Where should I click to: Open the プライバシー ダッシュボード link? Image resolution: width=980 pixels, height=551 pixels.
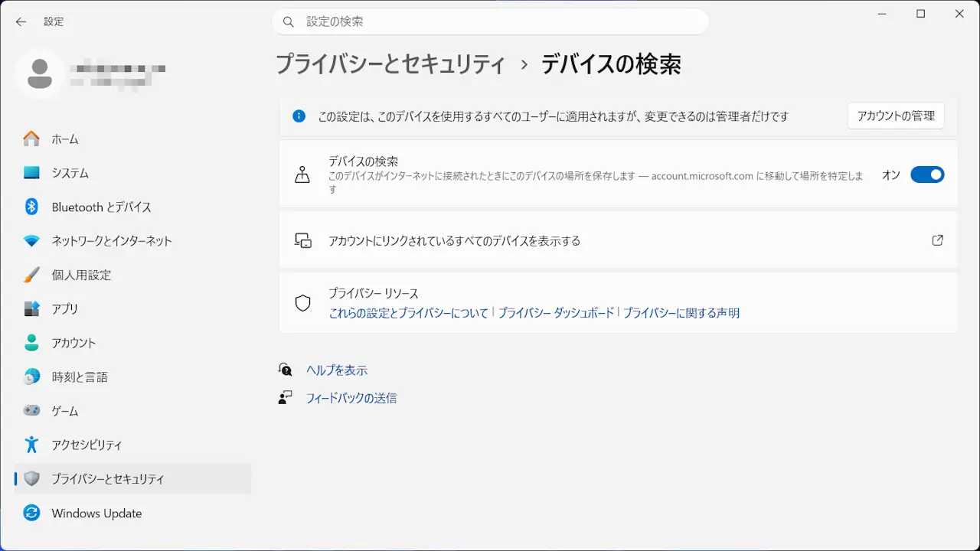pyautogui.click(x=556, y=313)
